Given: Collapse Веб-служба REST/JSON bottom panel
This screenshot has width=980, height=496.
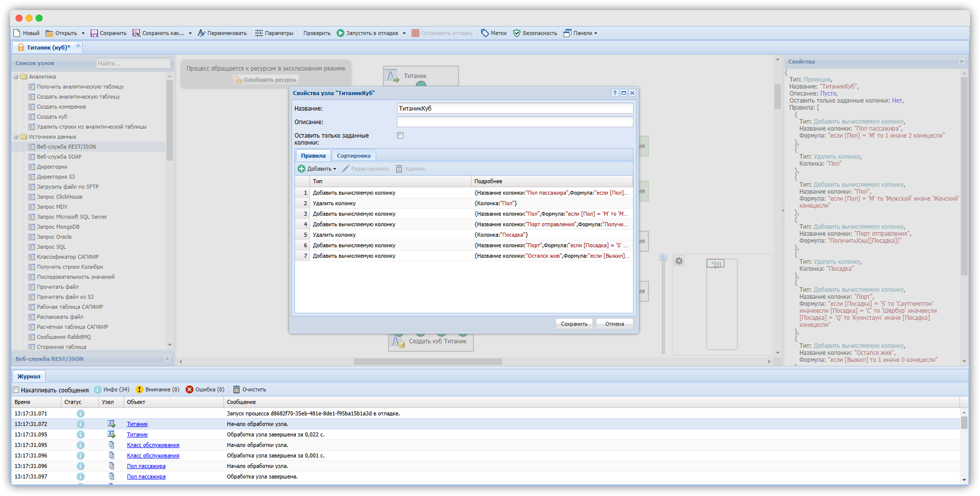Looking at the screenshot, I should (x=167, y=359).
